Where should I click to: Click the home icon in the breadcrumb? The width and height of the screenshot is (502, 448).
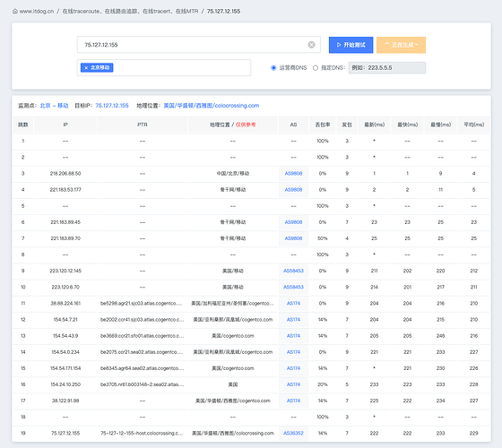[15, 11]
